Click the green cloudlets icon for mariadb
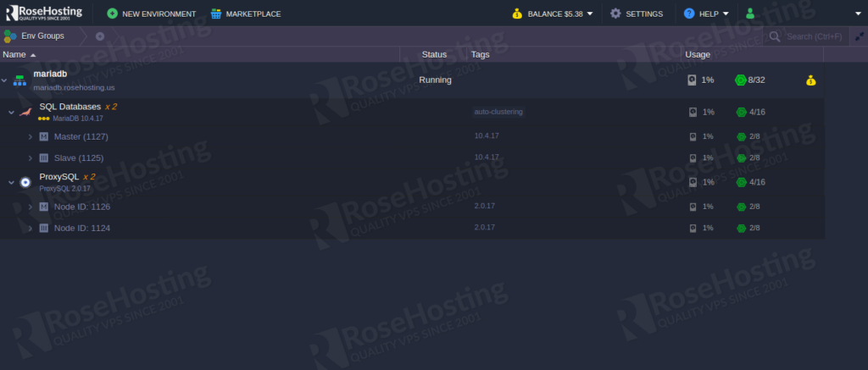Image resolution: width=868 pixels, height=370 pixels. tap(740, 80)
